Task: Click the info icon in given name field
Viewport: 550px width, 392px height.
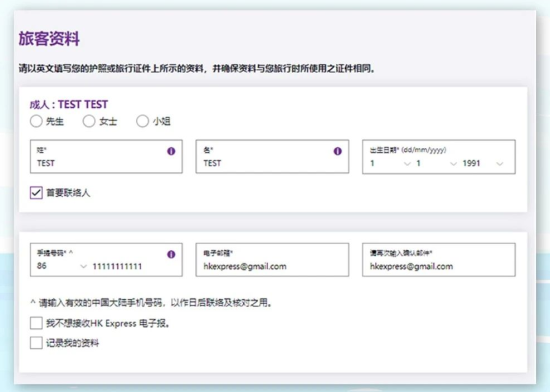Action: click(x=337, y=151)
